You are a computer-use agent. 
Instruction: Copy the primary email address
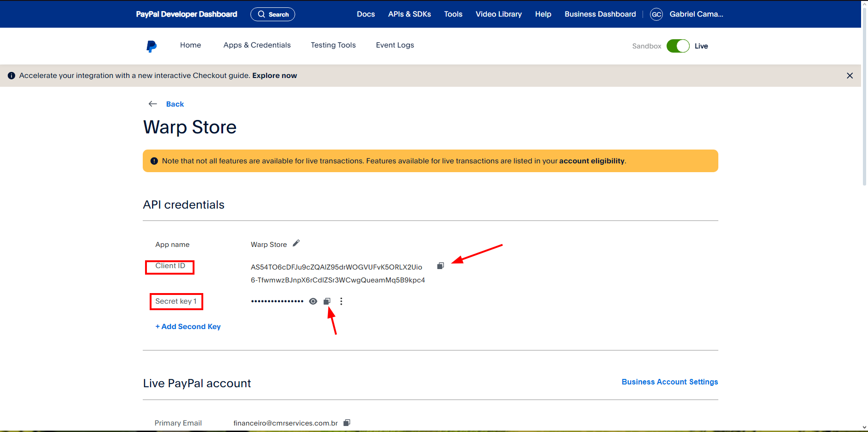pos(347,422)
